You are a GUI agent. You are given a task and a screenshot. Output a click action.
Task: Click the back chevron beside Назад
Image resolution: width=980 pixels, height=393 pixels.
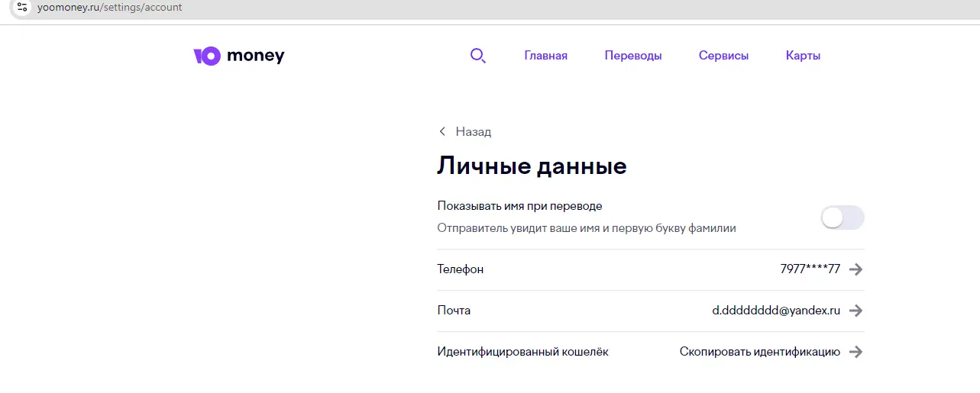pyautogui.click(x=442, y=131)
